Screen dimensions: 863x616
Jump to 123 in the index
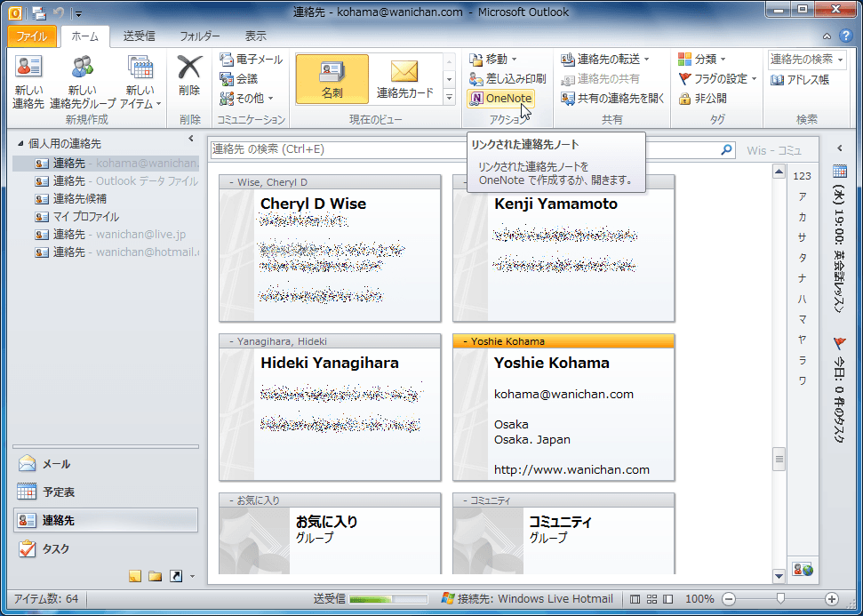pos(802,176)
